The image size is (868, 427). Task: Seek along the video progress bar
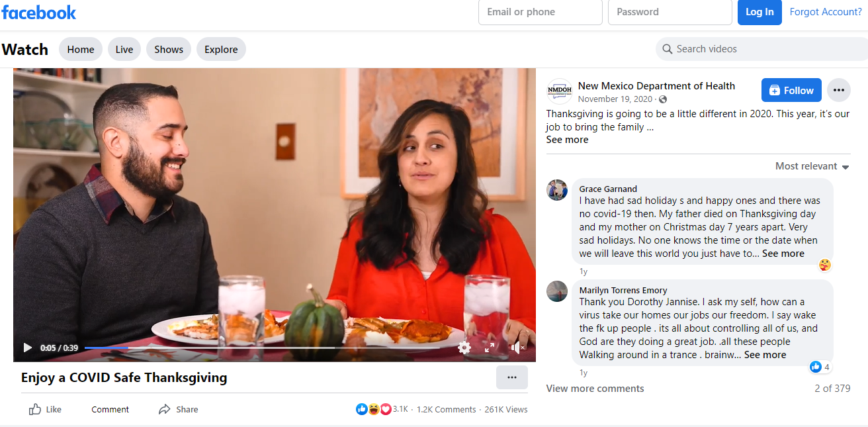point(265,348)
